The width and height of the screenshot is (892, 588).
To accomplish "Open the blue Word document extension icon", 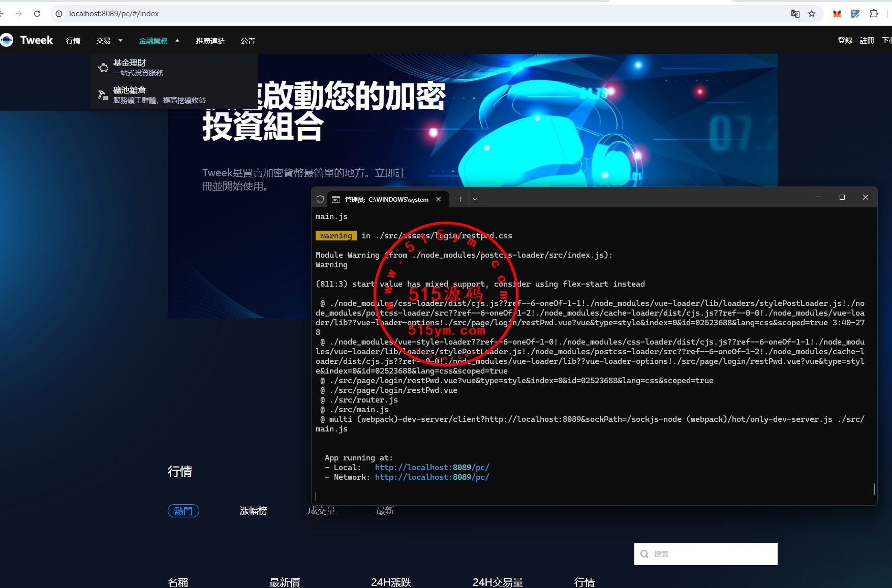I will point(855,14).
